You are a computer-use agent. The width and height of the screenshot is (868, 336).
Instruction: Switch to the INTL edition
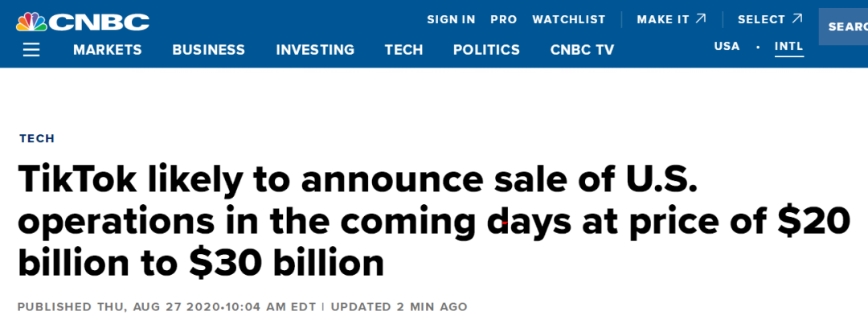789,47
